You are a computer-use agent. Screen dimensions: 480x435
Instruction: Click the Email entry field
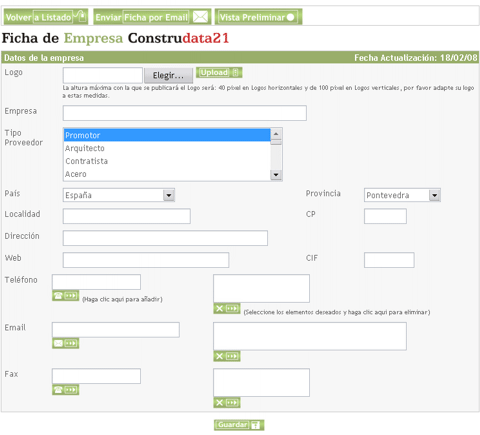coord(116,330)
